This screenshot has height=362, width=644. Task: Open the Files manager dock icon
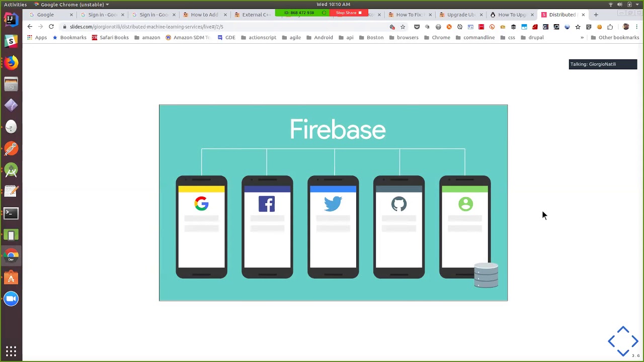[x=11, y=84]
